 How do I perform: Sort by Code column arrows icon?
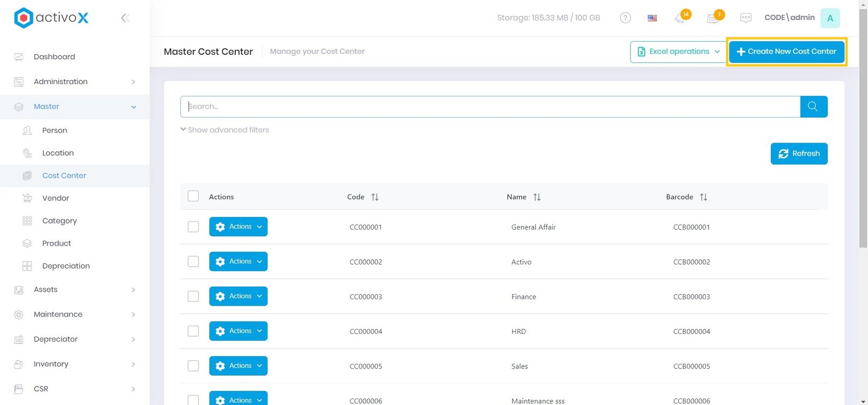[x=375, y=197]
